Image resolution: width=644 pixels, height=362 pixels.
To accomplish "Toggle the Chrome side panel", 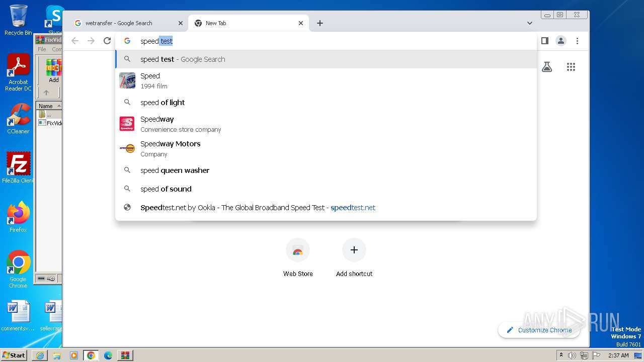I will [545, 41].
